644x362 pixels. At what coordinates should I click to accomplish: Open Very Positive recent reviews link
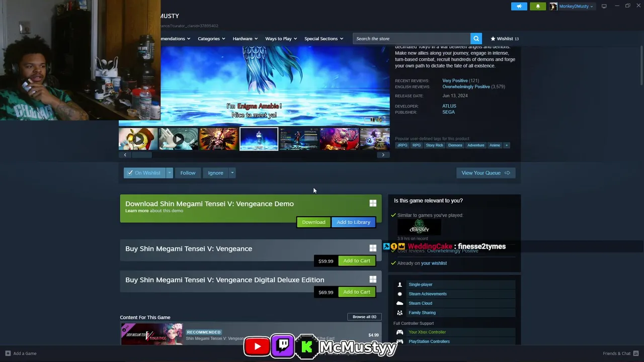tap(455, 80)
